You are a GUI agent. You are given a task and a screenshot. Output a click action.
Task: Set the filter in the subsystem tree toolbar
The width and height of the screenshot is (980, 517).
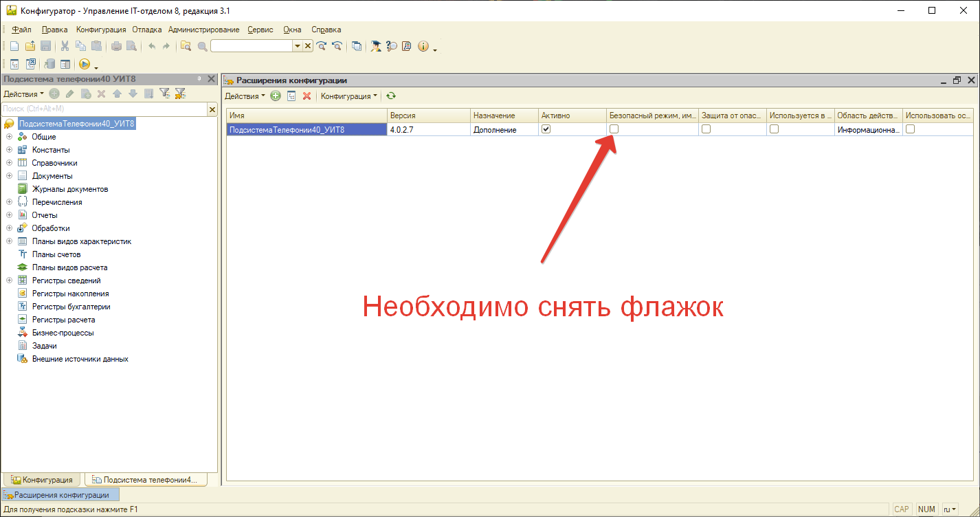click(165, 94)
